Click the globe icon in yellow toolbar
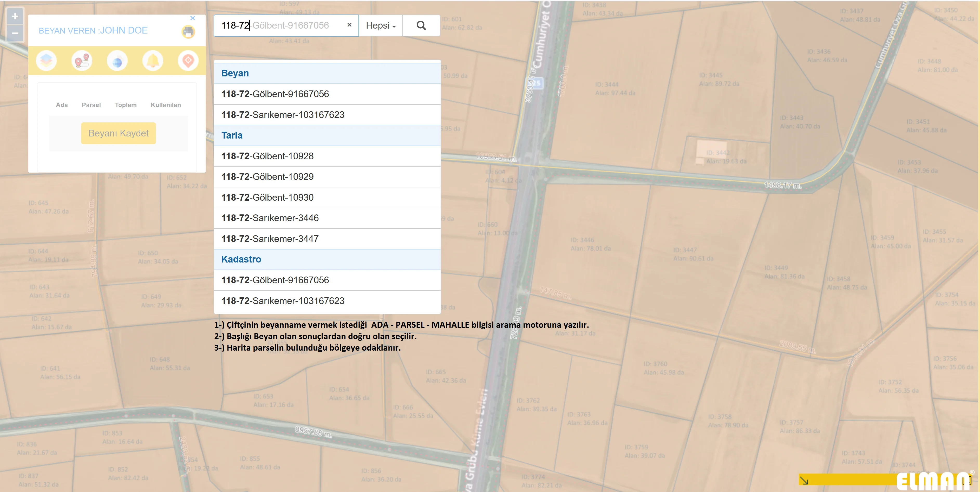Screen dimensions: 980x492 [x=117, y=61]
